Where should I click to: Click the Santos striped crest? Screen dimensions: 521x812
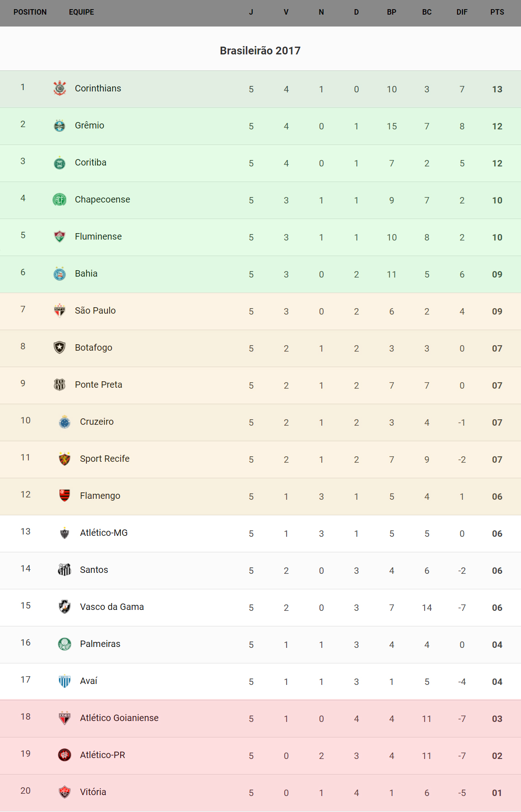[x=64, y=570]
